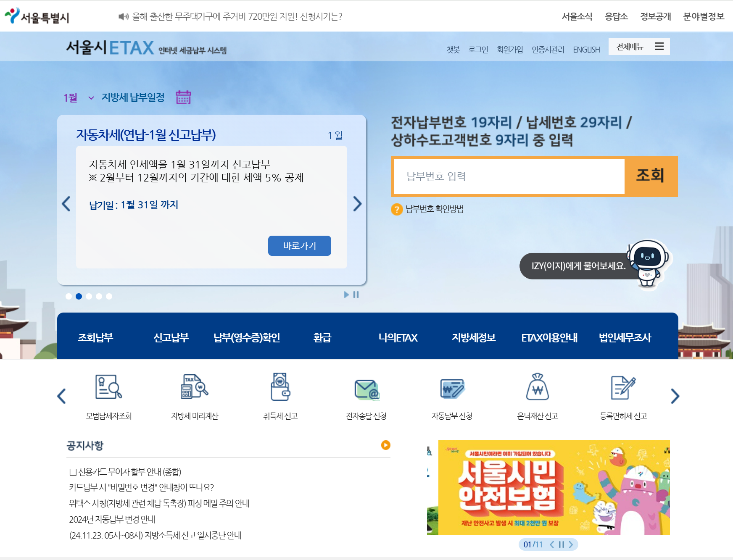Open the 신고납부 menu

pyautogui.click(x=171, y=337)
